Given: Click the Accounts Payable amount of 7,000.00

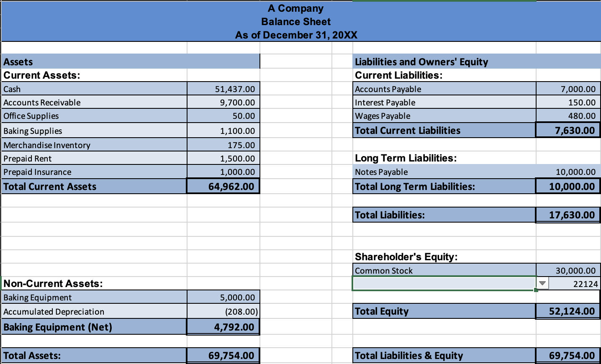Looking at the screenshot, I should (568, 89).
